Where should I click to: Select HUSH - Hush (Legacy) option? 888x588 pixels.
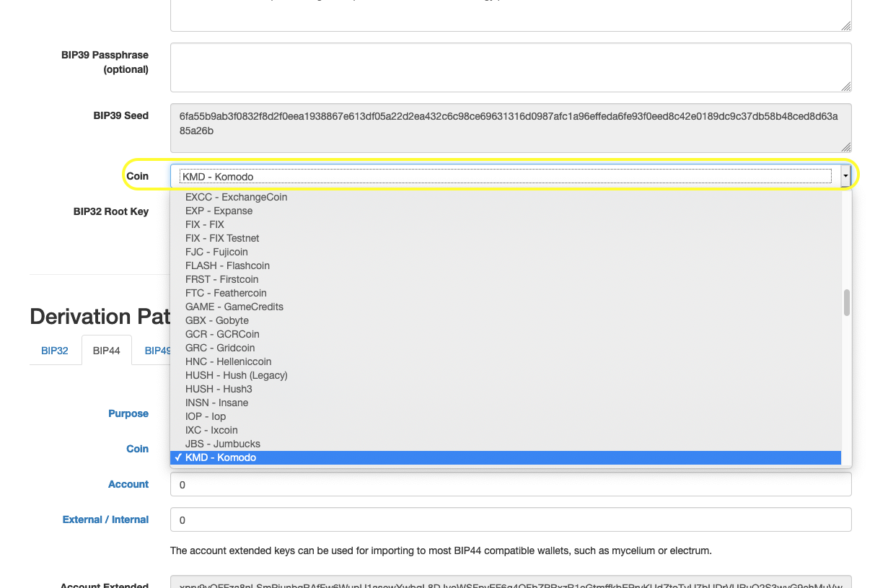pyautogui.click(x=506, y=375)
